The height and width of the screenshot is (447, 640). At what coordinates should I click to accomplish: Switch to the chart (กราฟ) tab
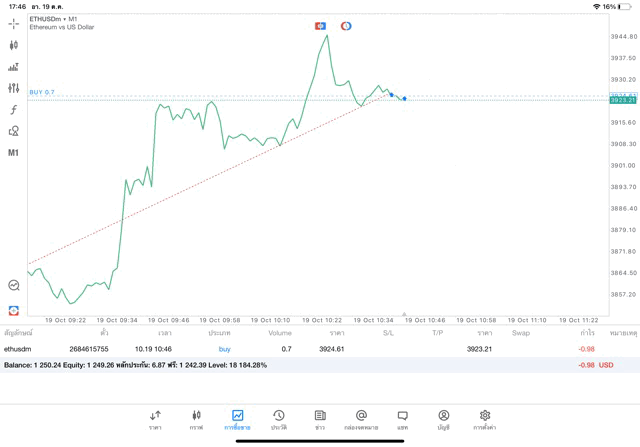196,419
